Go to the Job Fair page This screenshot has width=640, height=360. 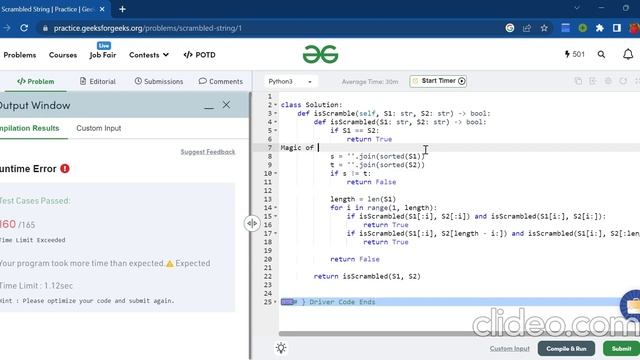click(x=103, y=55)
